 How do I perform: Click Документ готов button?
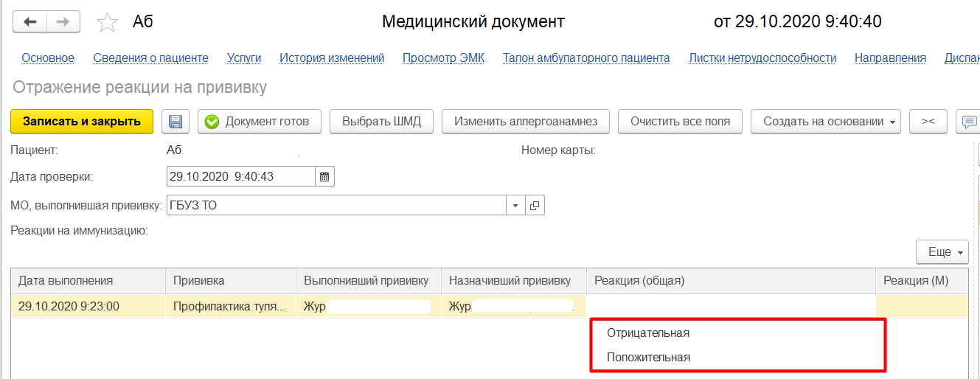tap(259, 122)
